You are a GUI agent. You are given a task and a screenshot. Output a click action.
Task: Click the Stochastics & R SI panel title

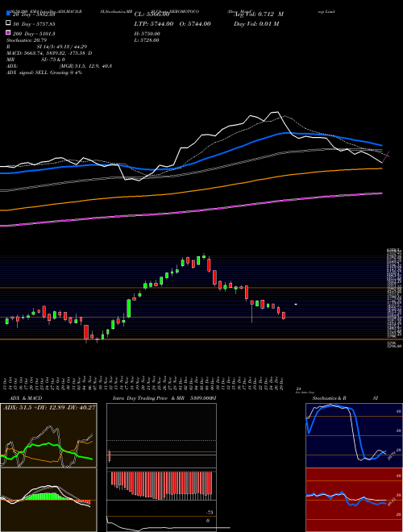[x=345, y=398]
